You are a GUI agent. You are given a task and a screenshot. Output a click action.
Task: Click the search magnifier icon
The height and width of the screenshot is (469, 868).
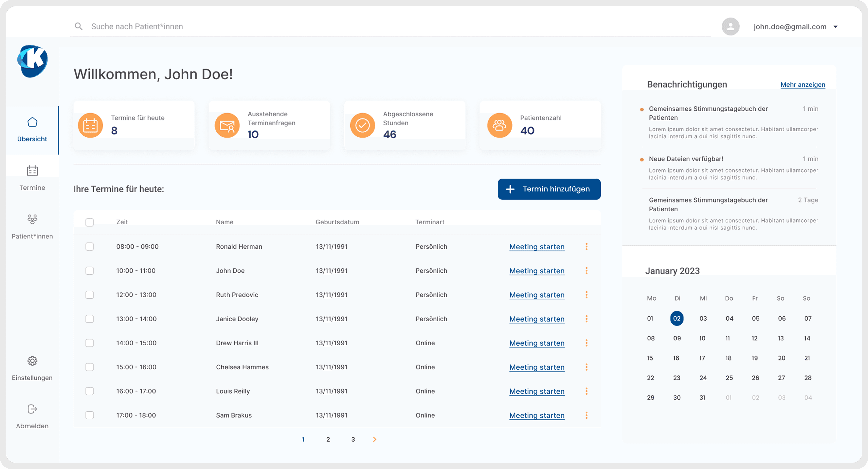coord(79,26)
